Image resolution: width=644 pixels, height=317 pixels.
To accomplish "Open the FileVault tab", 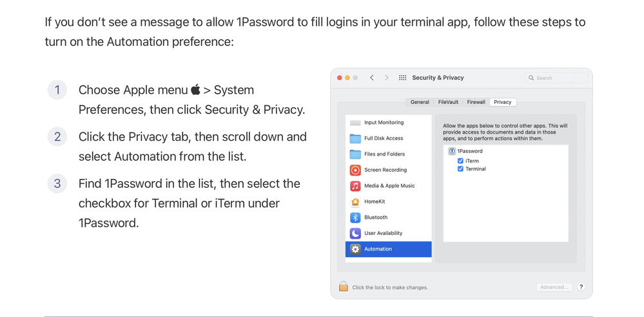I will [x=448, y=102].
